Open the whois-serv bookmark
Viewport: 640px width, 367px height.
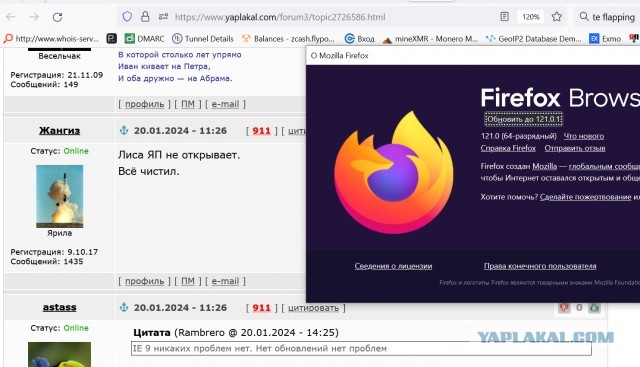(51, 39)
